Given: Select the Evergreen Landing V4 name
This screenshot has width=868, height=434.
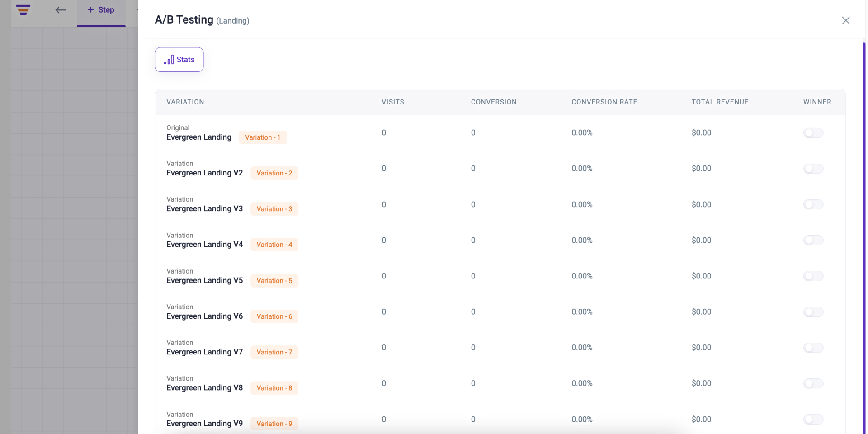Looking at the screenshot, I should 205,244.
